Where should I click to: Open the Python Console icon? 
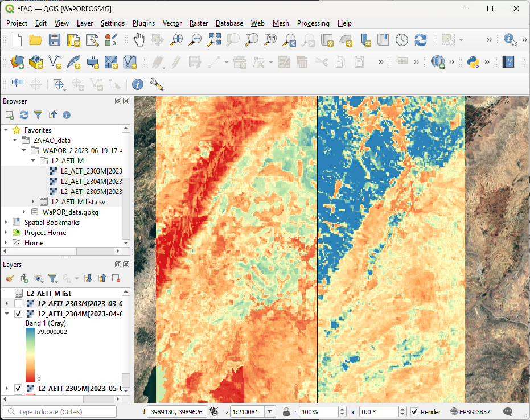473,61
